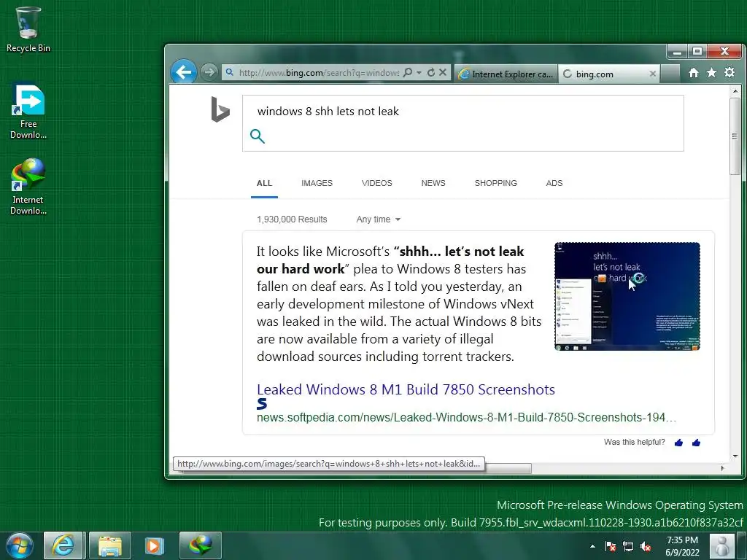Close the Internet Explorer window
Screen dimensions: 747x560
coord(724,50)
